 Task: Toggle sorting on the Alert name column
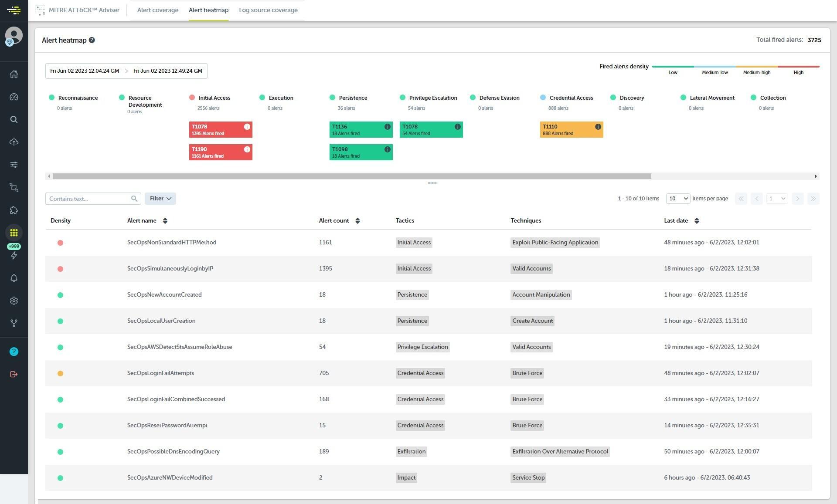click(x=166, y=220)
